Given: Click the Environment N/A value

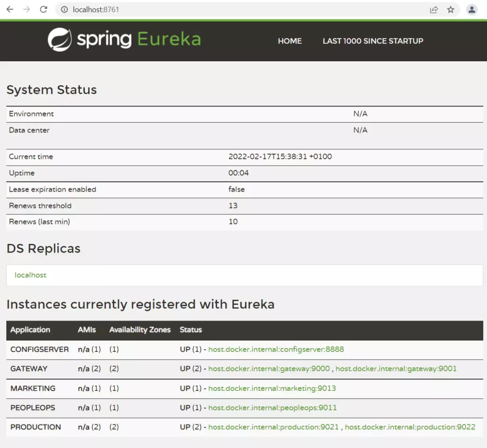Looking at the screenshot, I should [360, 114].
